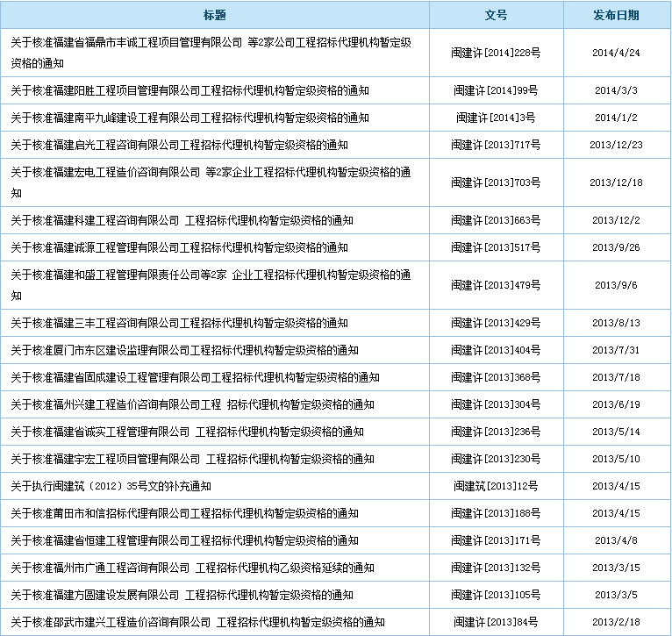Click the 福建省固成建设工程管理 notice
Screen dimensions: 672x636
coord(195,377)
